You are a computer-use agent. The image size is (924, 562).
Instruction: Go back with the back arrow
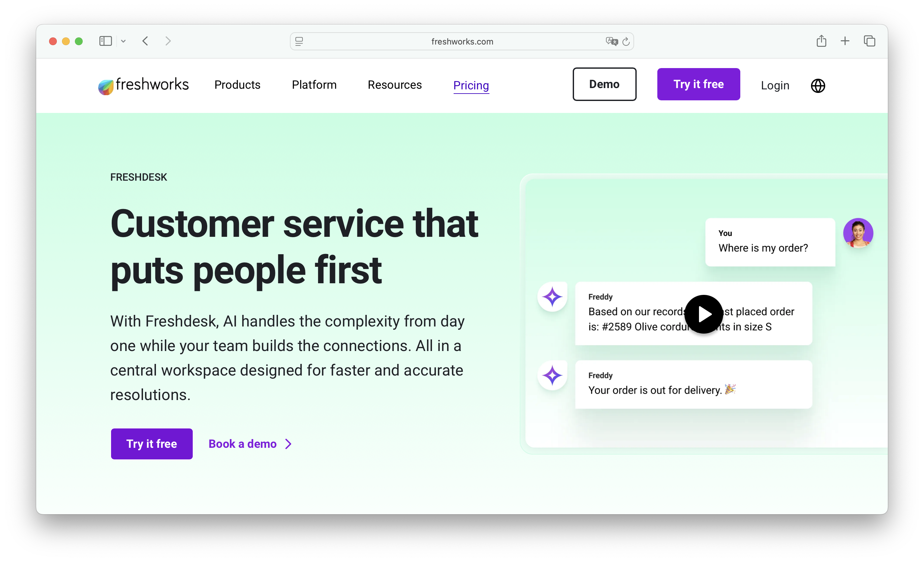tap(146, 41)
